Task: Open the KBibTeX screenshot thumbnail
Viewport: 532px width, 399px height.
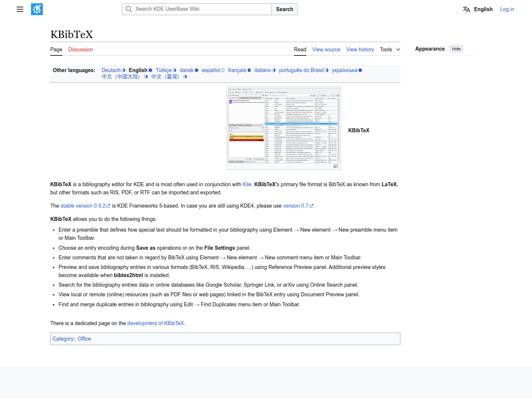Action: (283, 125)
